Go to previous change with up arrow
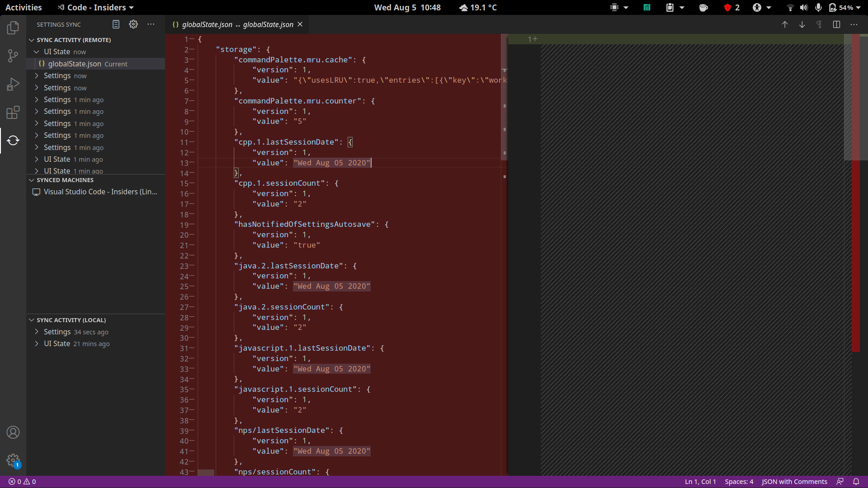 (x=784, y=25)
